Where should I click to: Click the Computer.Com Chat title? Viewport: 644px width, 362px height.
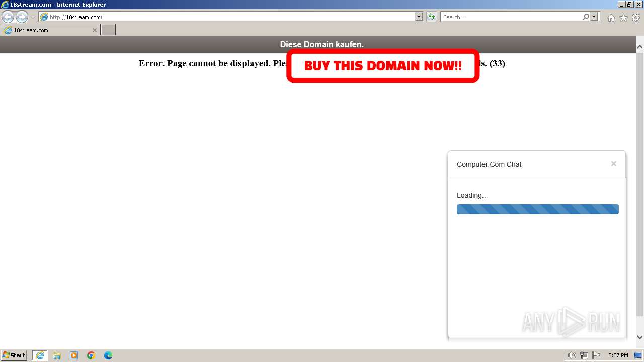[x=489, y=164]
